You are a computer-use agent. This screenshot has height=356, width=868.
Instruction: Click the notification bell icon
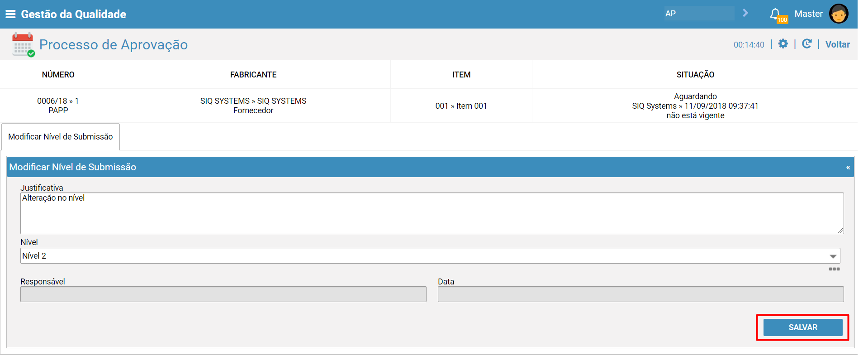(x=775, y=14)
